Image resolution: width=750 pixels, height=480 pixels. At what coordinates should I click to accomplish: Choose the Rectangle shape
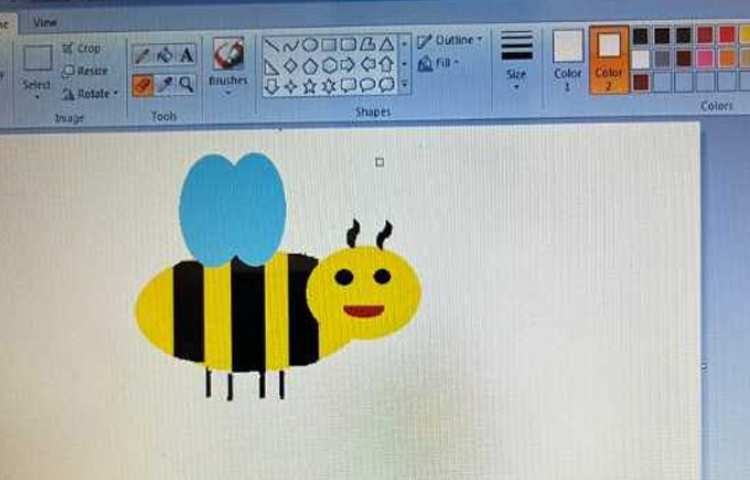pyautogui.click(x=329, y=45)
